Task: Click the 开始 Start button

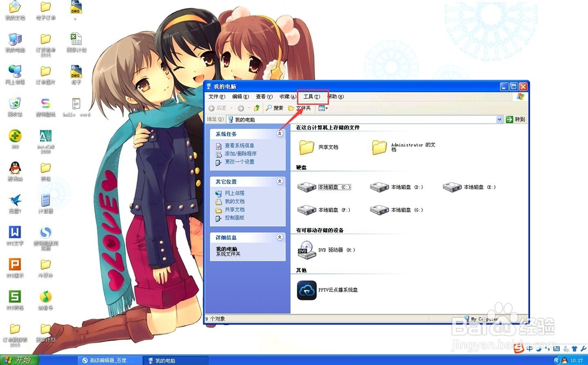Action: pyautogui.click(x=19, y=360)
